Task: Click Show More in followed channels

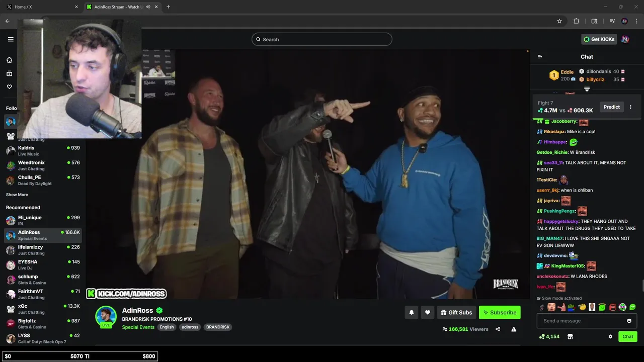Action: [x=17, y=195]
